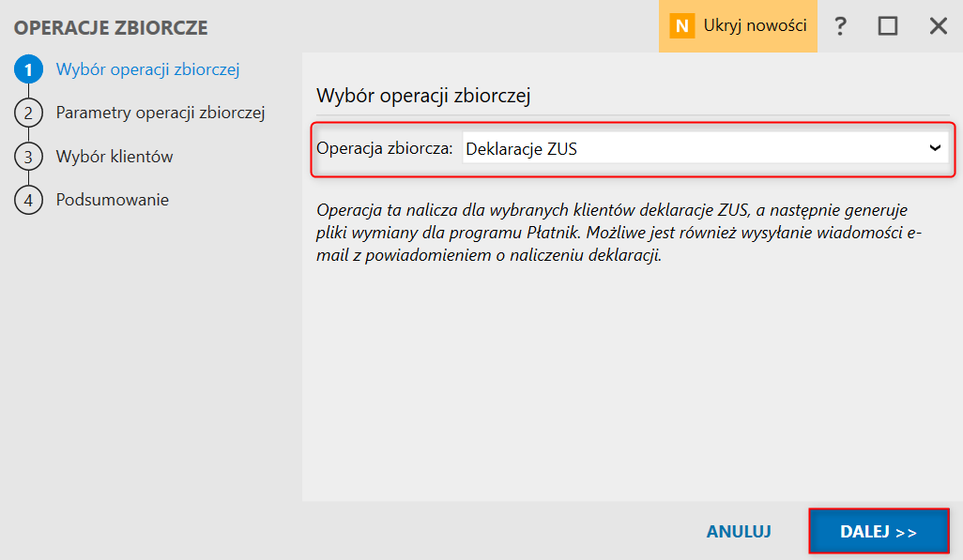
Task: Go to Wybór klientów step
Action: pos(115,157)
